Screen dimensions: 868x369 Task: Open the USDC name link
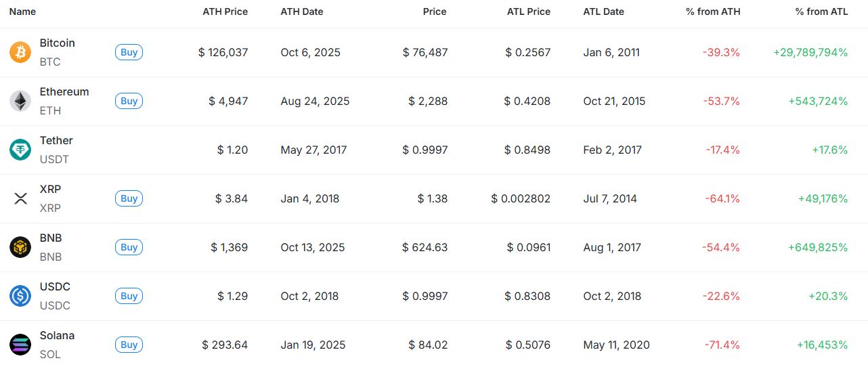coord(55,287)
